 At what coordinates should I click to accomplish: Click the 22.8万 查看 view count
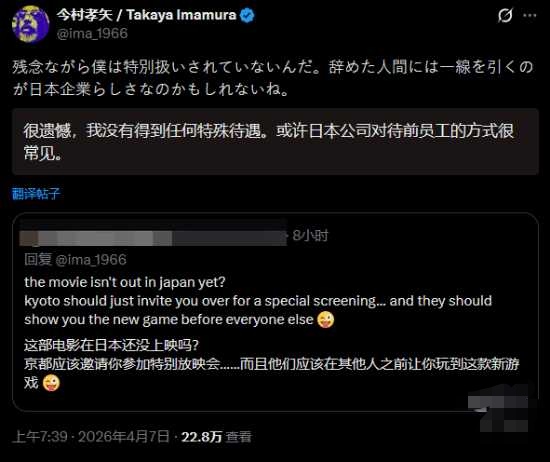click(216, 437)
